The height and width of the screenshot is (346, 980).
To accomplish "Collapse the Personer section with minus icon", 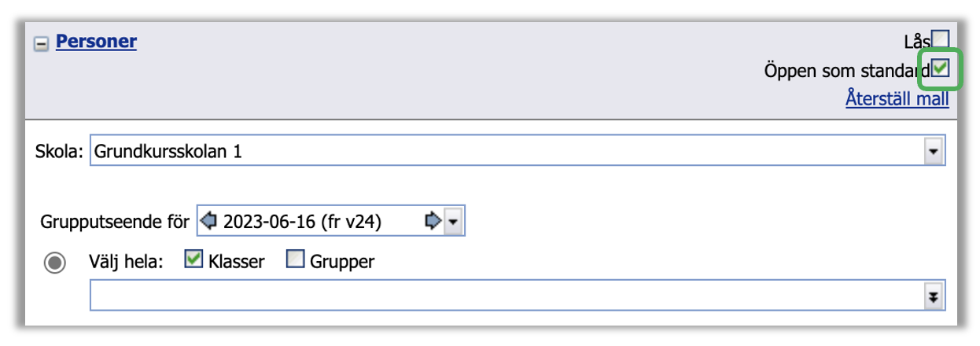I will (41, 44).
